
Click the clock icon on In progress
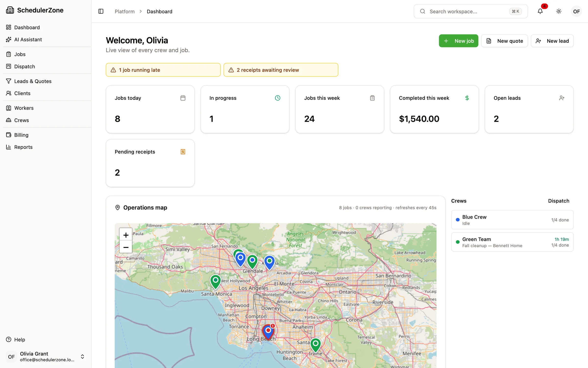pyautogui.click(x=278, y=98)
